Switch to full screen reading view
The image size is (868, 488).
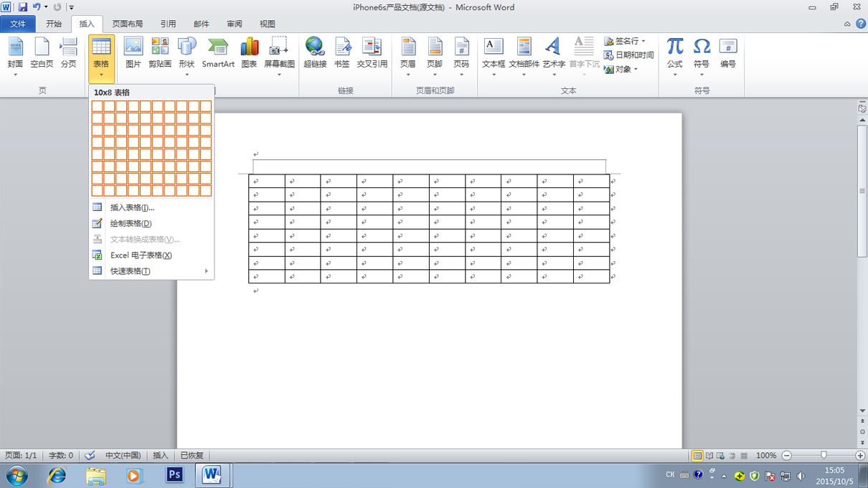pos(709,456)
